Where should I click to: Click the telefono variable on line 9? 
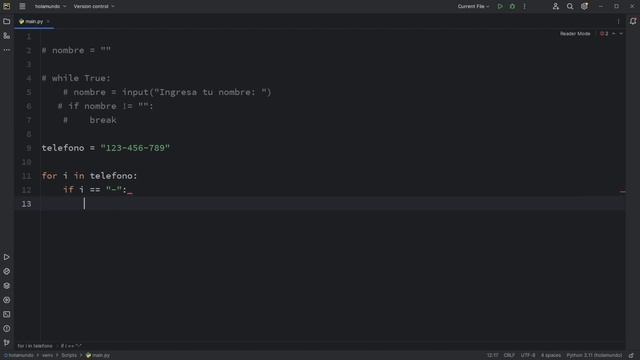click(x=63, y=148)
